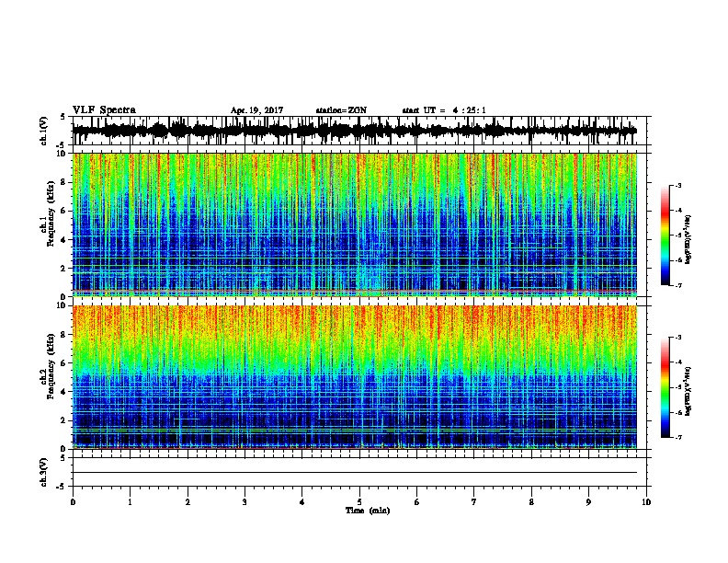The height and width of the screenshot is (563, 728).
Task: Click the "-3" label on ch.2 color bar
Action: (678, 338)
